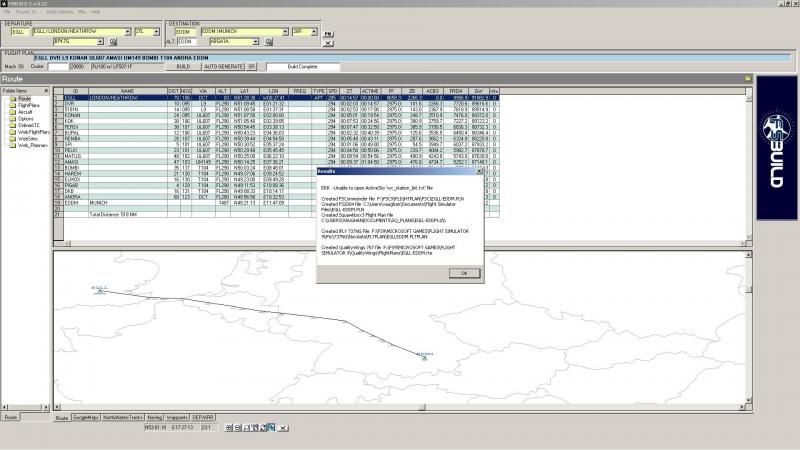Open the departure SID dropdown

point(100,41)
